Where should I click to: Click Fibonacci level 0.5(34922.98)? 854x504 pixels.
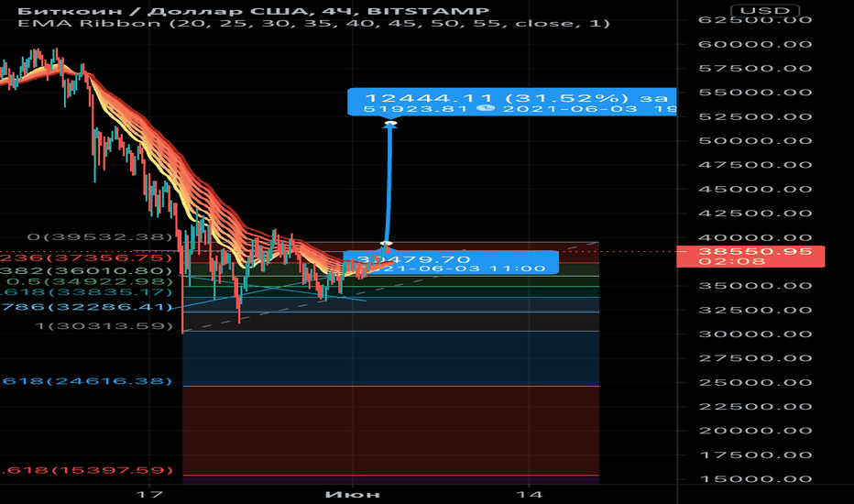coord(89,281)
